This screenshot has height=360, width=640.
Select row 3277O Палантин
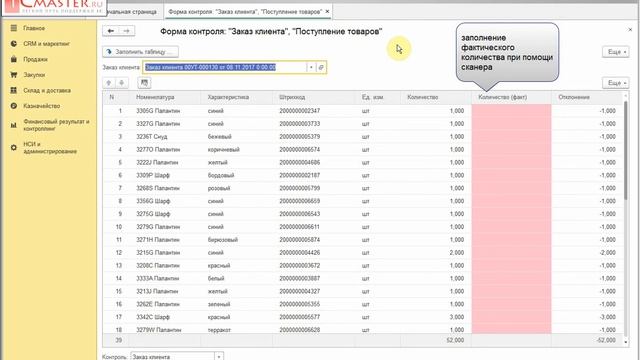362,149
